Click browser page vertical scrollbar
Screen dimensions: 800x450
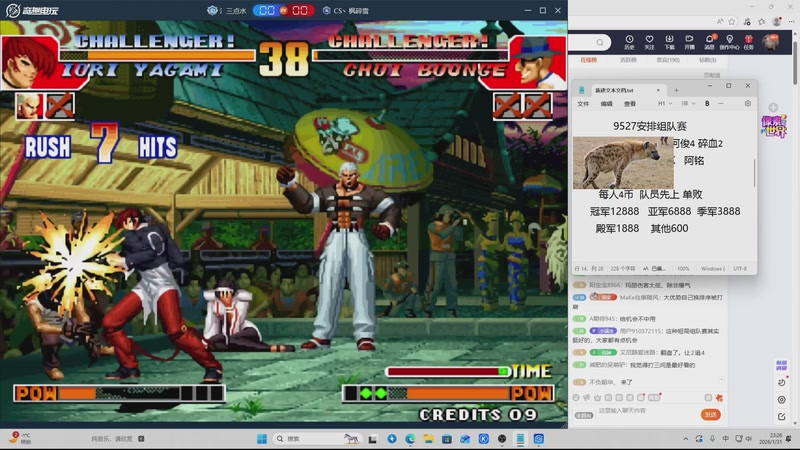[x=795, y=61]
